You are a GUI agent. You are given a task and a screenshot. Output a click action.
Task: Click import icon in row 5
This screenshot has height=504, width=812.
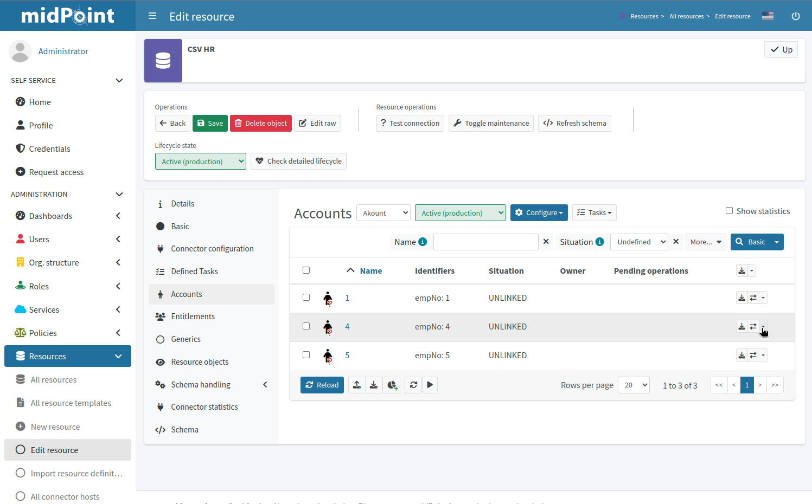click(x=741, y=355)
